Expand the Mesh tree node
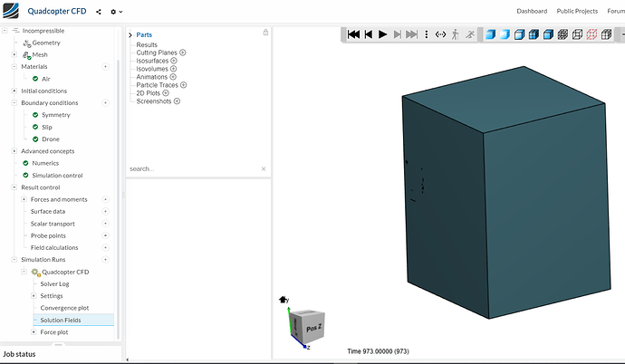This screenshot has width=625, height=364. [x=14, y=54]
